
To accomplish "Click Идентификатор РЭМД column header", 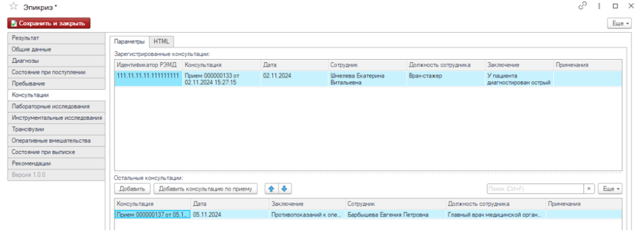I will click(148, 65).
